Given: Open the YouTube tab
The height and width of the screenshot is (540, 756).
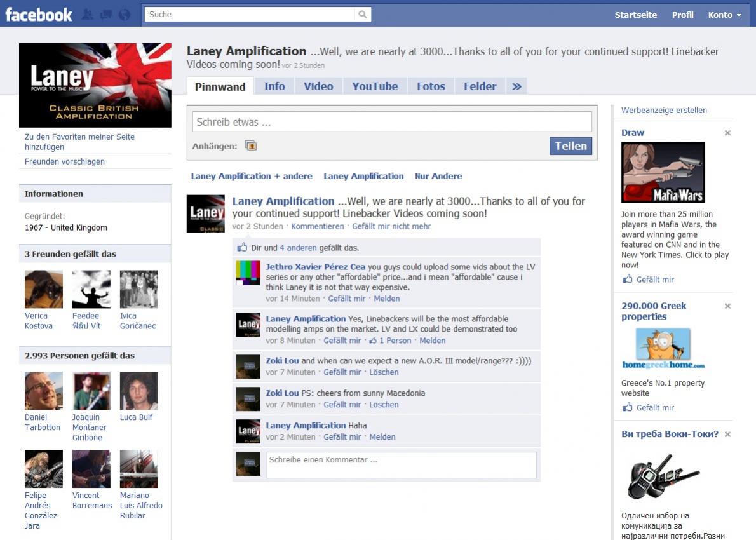Looking at the screenshot, I should click(375, 86).
